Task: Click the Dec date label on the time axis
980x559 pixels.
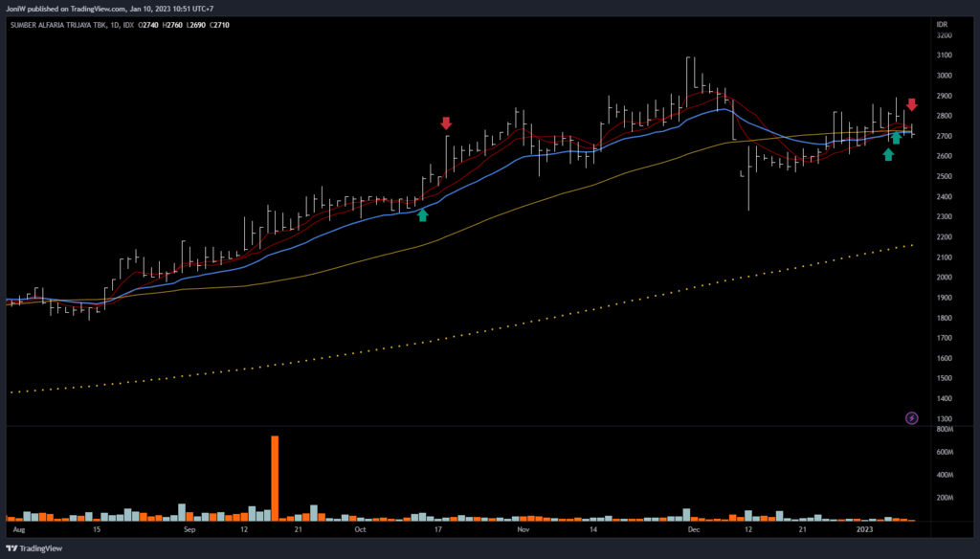Action: tap(694, 528)
